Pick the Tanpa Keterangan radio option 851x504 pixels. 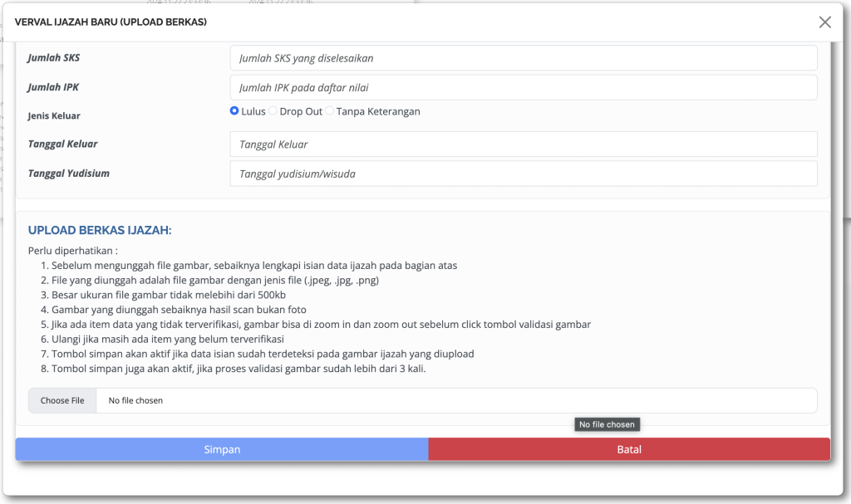pos(330,111)
